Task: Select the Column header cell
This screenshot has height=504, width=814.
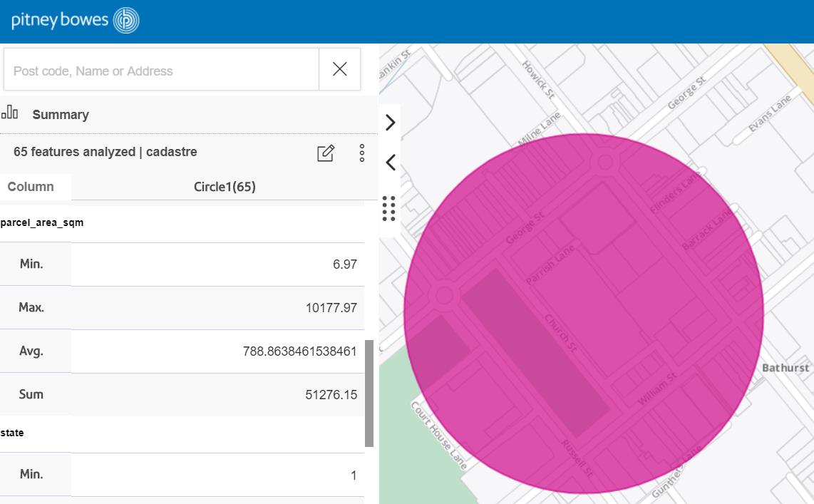Action: coord(36,187)
